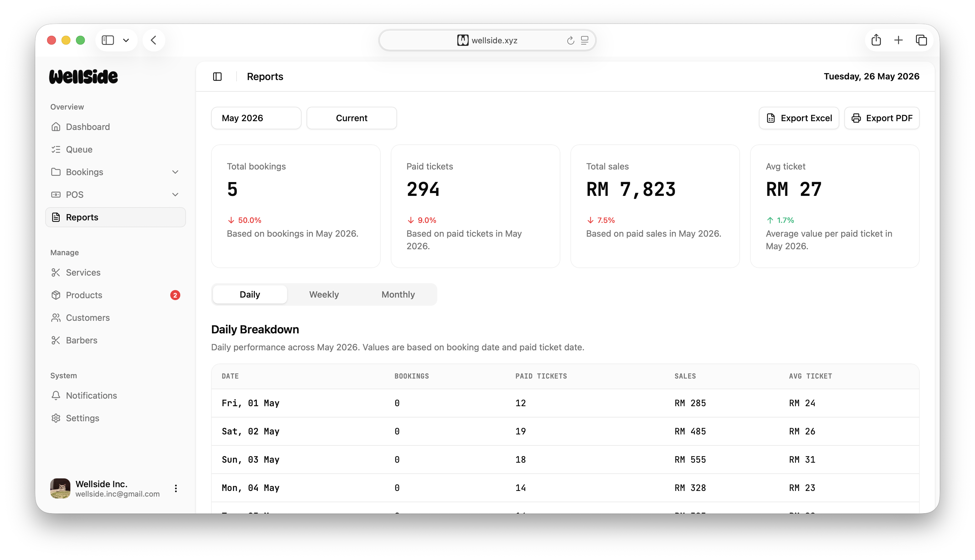Click the Reports document icon in sidebar
The width and height of the screenshot is (975, 560).
(x=56, y=217)
